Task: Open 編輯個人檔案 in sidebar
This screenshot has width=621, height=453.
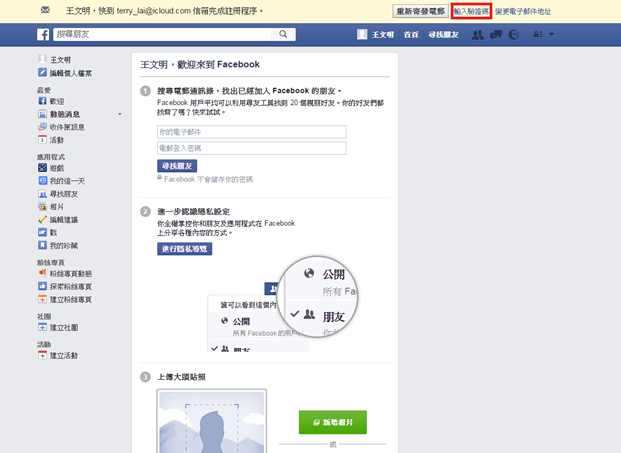Action: tap(65, 73)
